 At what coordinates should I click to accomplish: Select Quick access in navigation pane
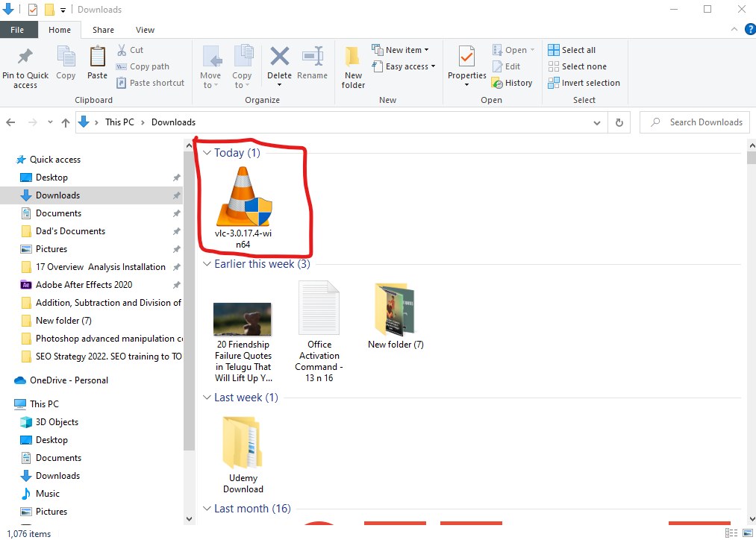coord(55,160)
